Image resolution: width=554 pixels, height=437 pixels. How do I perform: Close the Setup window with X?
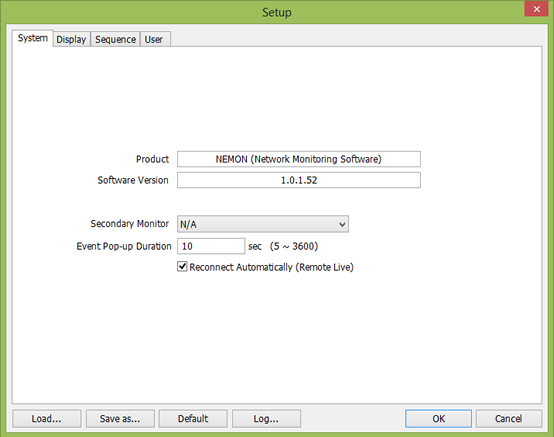tap(536, 9)
